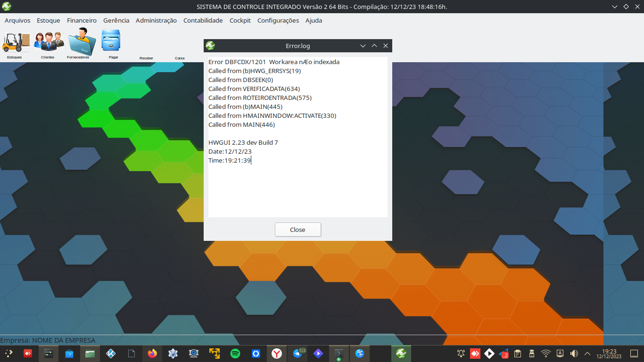Click the Close button in Error.log dialog

pos(298,230)
